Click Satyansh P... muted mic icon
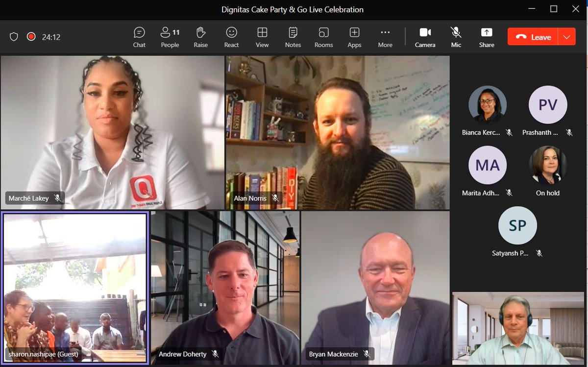The height and width of the screenshot is (367, 588). [x=539, y=253]
